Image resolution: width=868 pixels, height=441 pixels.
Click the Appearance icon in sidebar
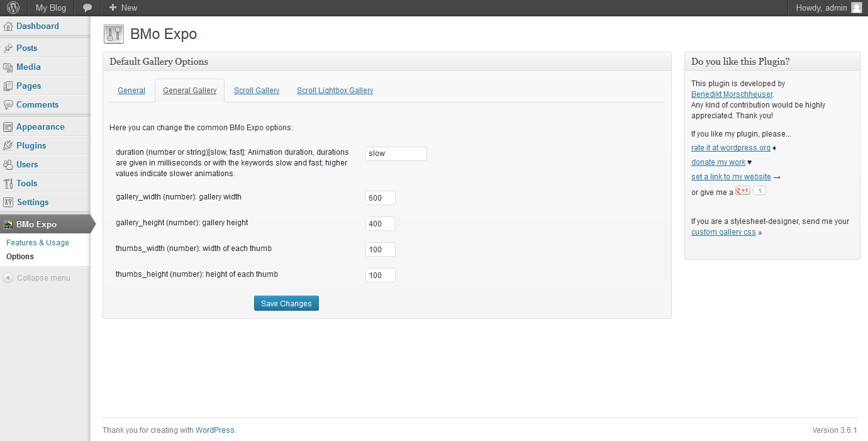(x=8, y=126)
